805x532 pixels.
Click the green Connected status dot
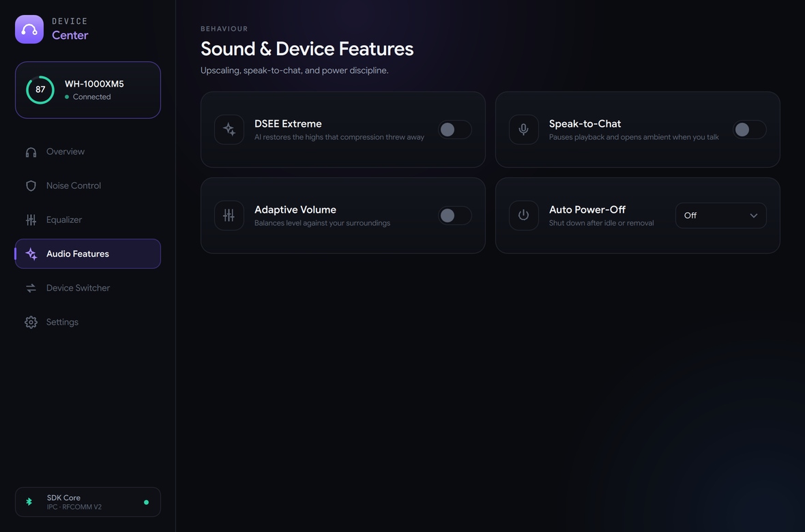pyautogui.click(x=67, y=97)
